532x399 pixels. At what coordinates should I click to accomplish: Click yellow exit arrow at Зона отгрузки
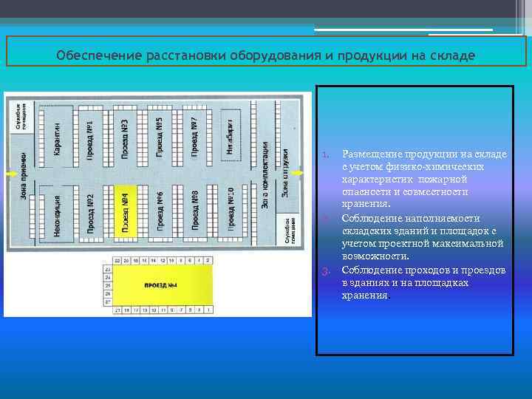click(x=296, y=173)
